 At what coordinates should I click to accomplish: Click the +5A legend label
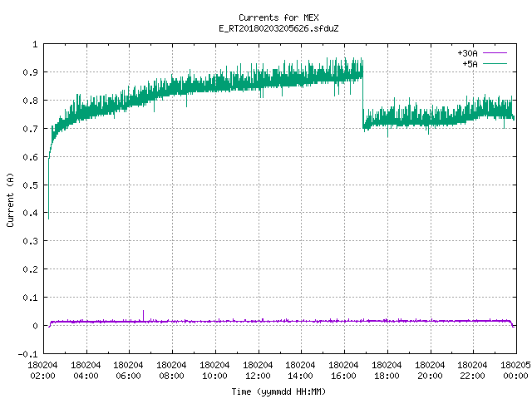point(470,64)
